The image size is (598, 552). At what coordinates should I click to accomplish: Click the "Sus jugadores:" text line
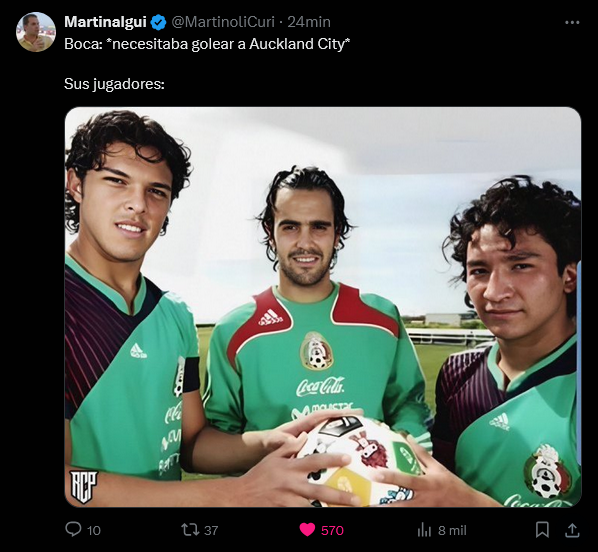(x=114, y=84)
